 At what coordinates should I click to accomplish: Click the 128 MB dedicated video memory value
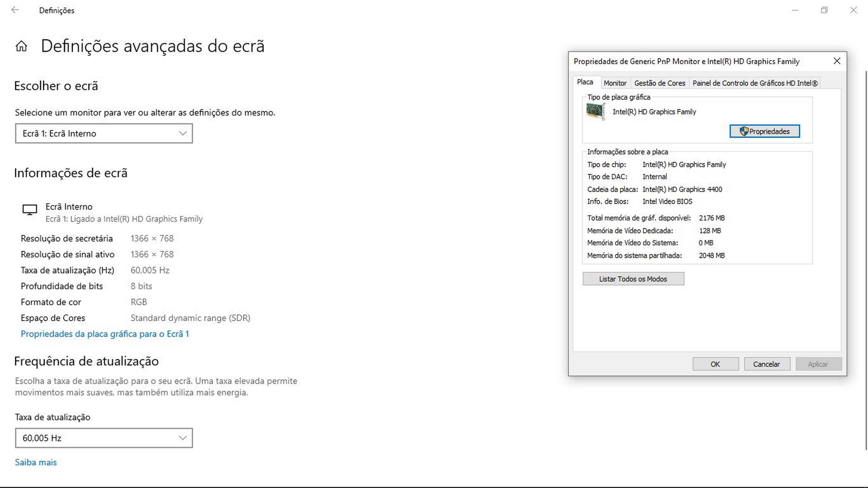(x=710, y=231)
